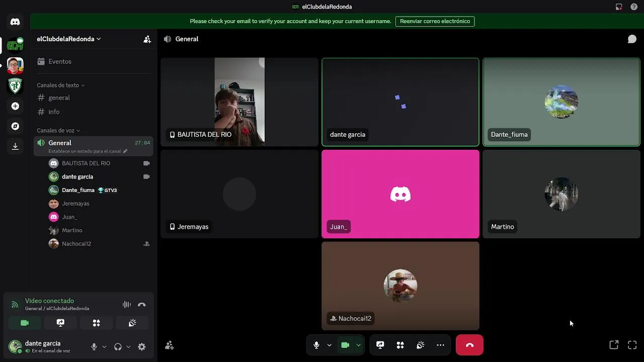The image size is (644, 362).
Task: Open microphone device options arrow in control bar
Action: [329, 345]
